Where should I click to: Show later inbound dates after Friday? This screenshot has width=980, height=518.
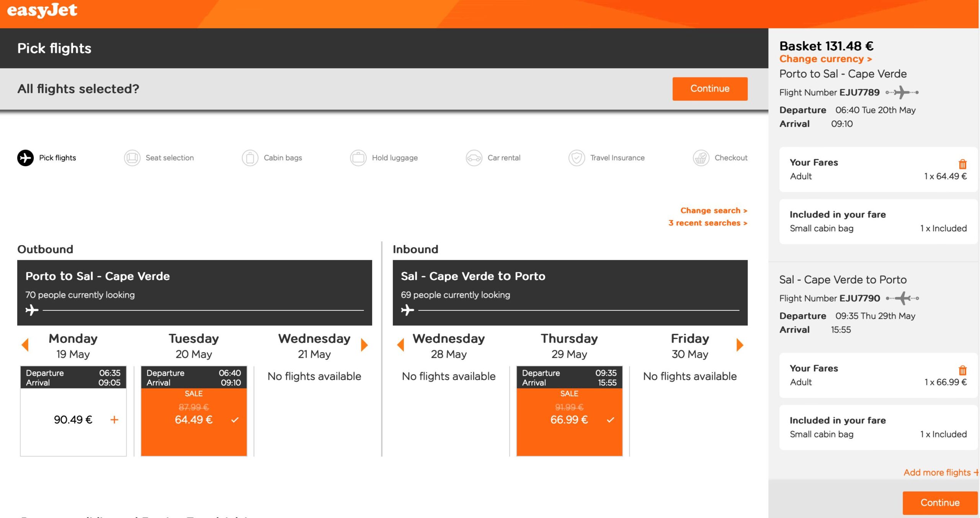tap(740, 345)
